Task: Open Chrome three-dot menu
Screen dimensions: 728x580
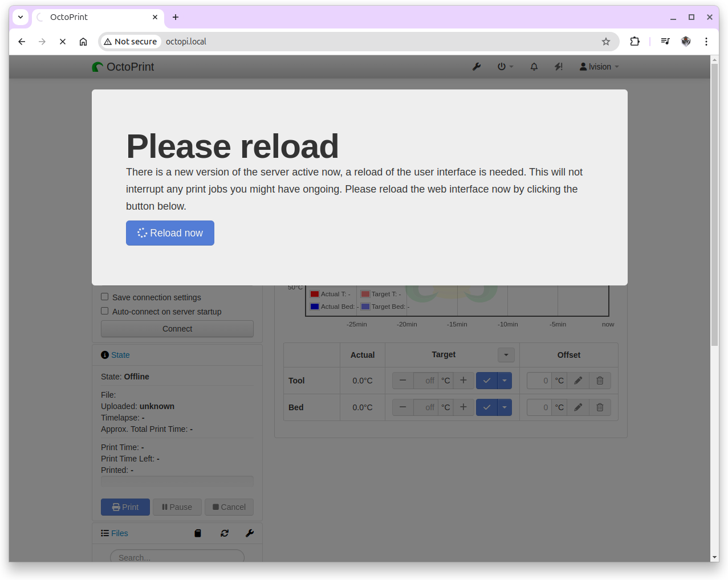Action: pyautogui.click(x=706, y=42)
